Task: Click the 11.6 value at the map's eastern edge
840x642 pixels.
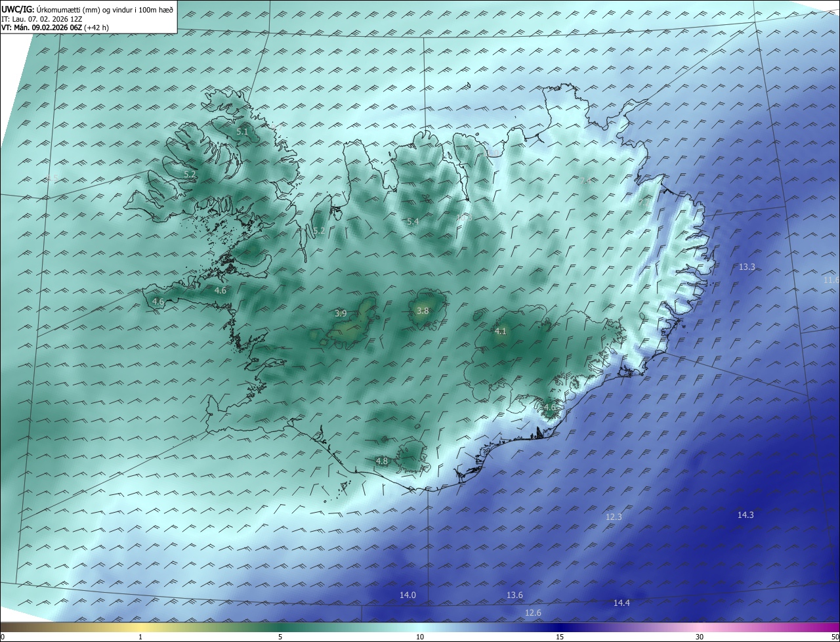Action: 831,280
